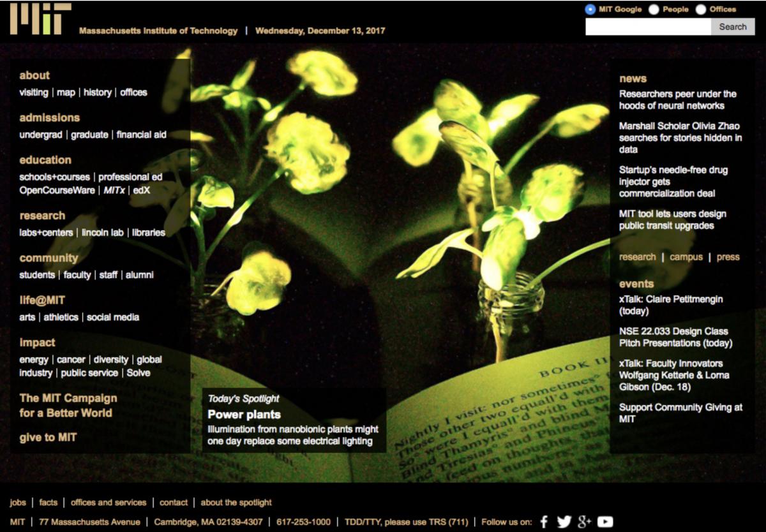This screenshot has width=766, height=532.
Task: Select the MIT Google radio button
Action: (x=590, y=9)
